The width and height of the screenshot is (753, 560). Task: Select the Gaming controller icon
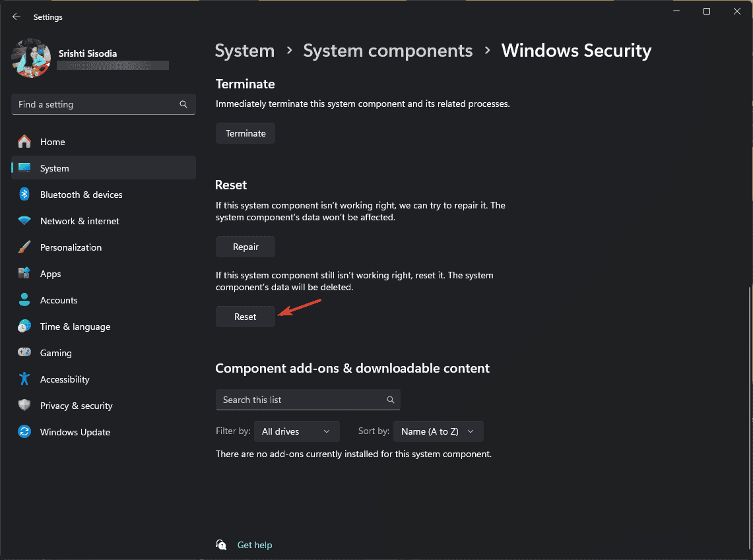25,352
